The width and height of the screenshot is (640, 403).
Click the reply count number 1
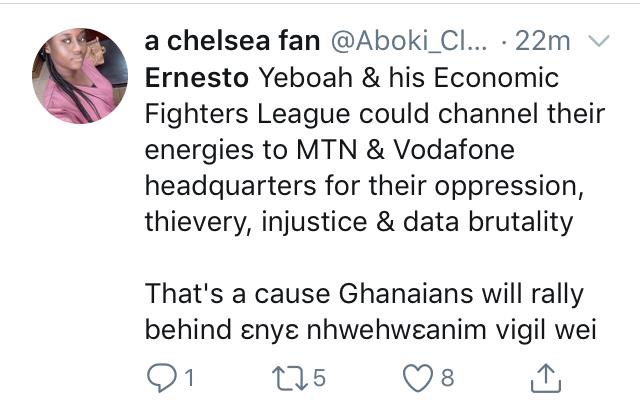pyautogui.click(x=186, y=377)
